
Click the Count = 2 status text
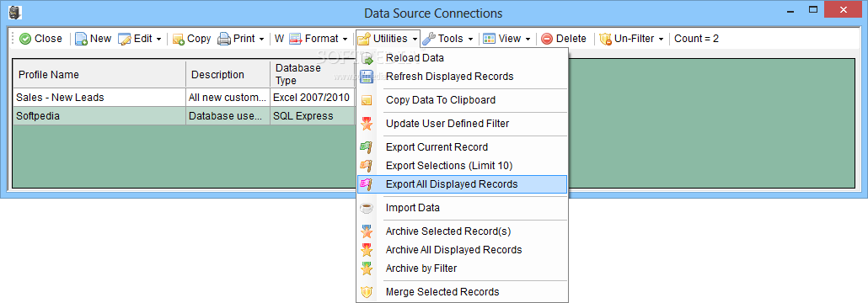tap(696, 39)
